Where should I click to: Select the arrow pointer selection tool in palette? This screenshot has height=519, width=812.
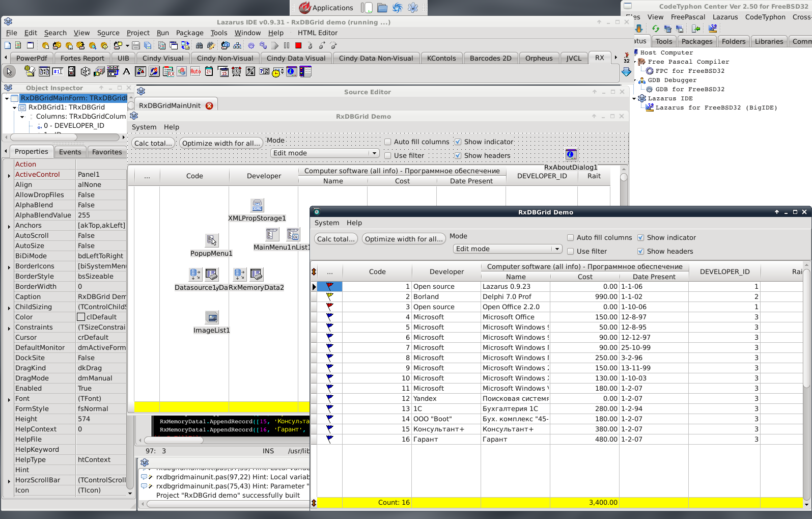coord(9,72)
